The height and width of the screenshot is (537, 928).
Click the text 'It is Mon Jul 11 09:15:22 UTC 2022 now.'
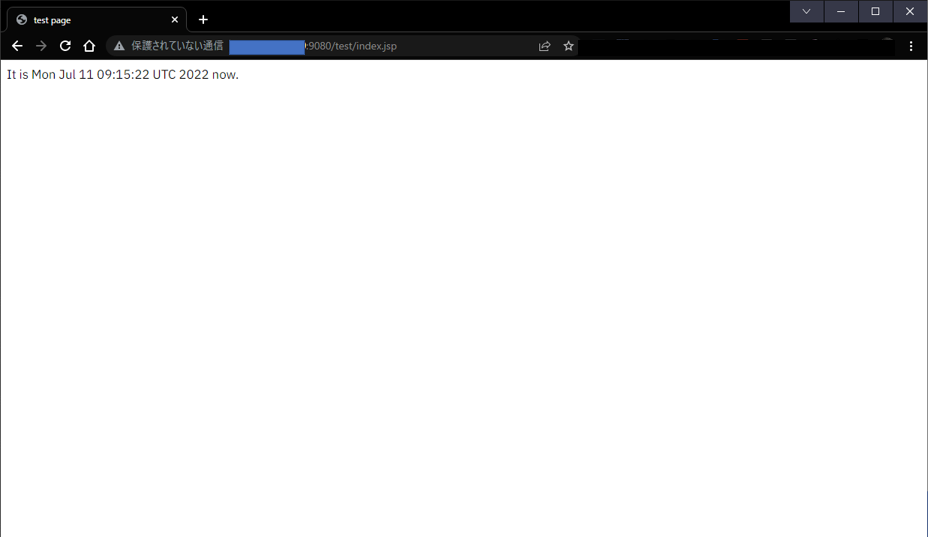[x=123, y=75]
